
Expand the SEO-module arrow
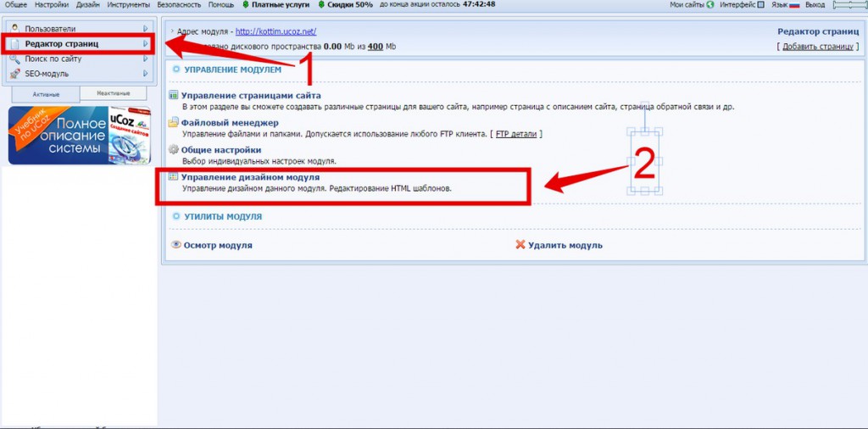pyautogui.click(x=145, y=74)
